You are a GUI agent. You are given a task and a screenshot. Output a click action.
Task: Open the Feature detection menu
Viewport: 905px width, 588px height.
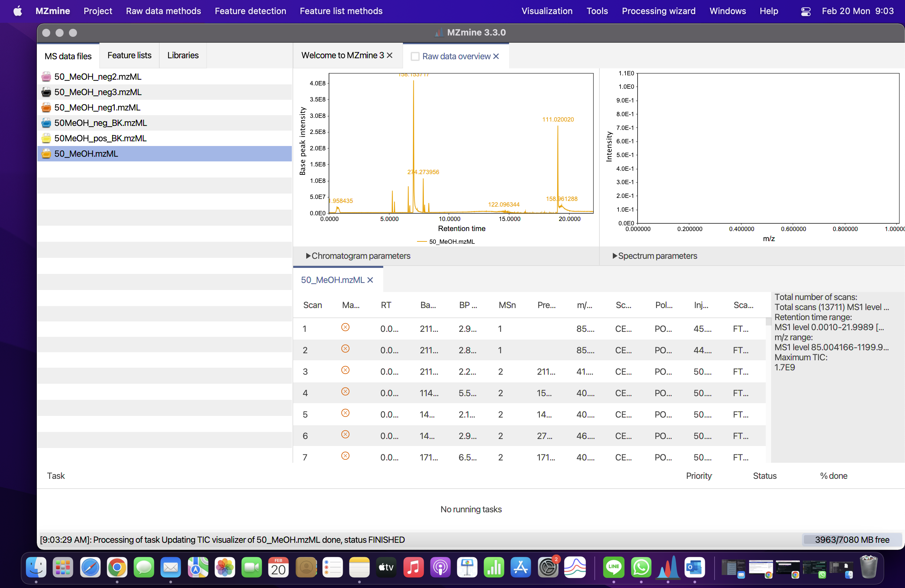pyautogui.click(x=250, y=11)
